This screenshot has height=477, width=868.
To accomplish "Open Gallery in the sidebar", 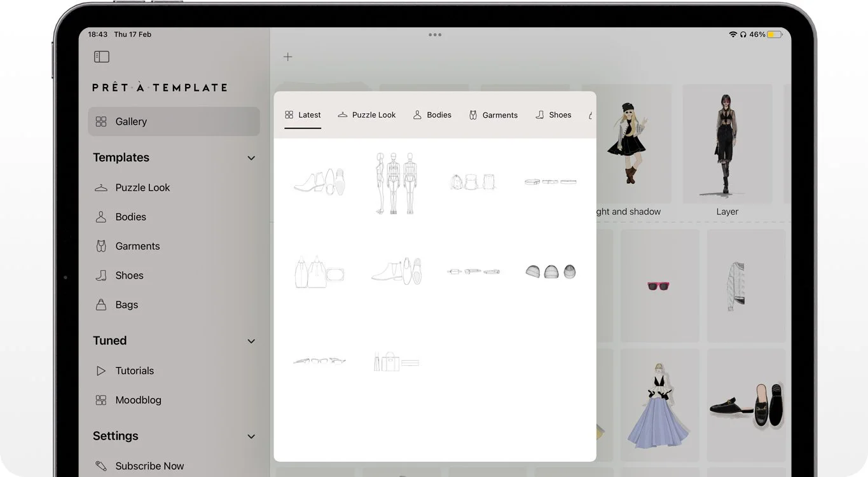I will click(174, 121).
